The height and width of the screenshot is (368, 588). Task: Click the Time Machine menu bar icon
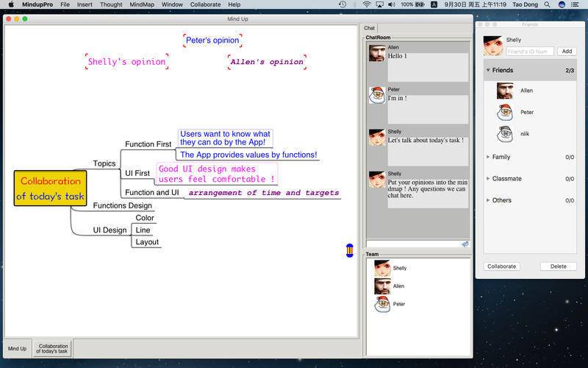(343, 4)
